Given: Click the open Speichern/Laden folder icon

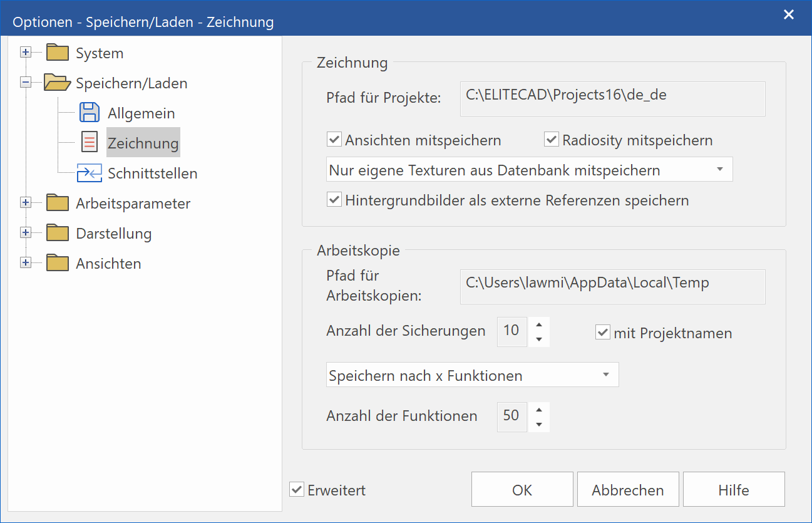Looking at the screenshot, I should (x=55, y=83).
